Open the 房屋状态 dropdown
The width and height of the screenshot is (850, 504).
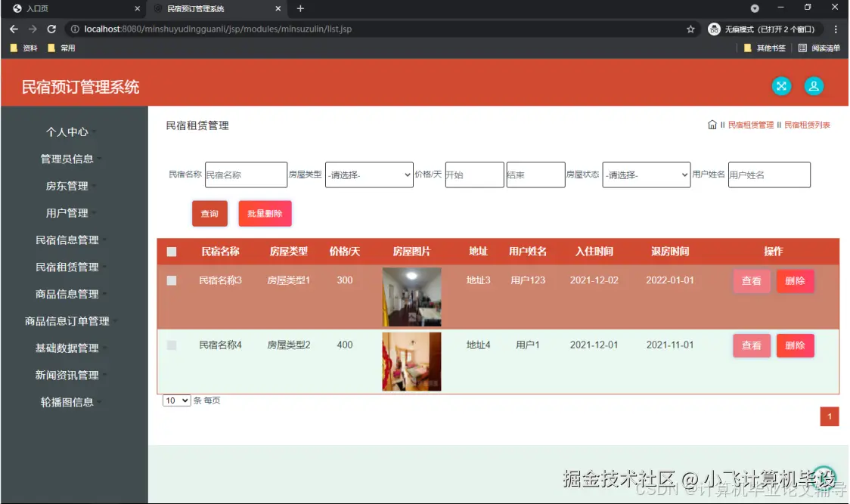coord(647,175)
